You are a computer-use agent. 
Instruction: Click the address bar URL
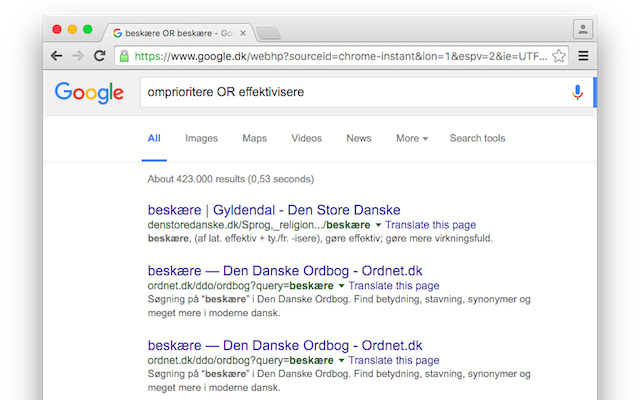[x=340, y=56]
